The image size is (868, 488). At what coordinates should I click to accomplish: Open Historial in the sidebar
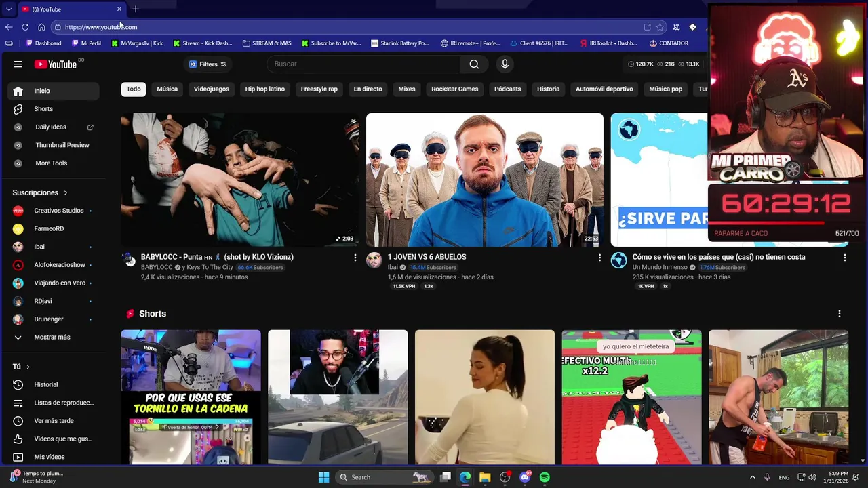54,384
